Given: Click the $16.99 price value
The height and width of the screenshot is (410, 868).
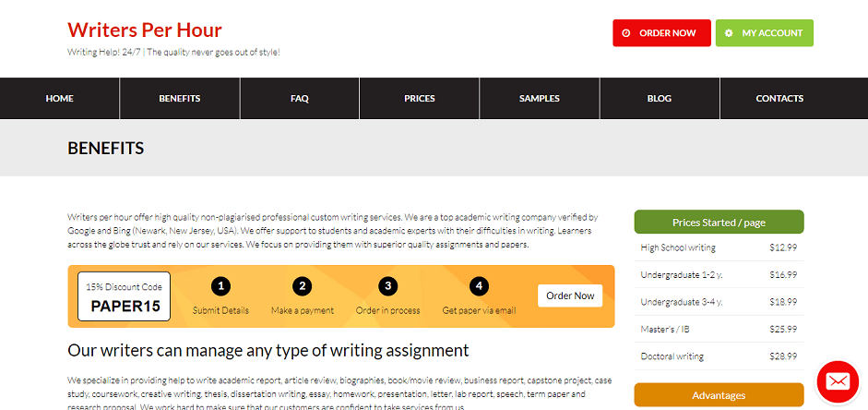Looking at the screenshot, I should [x=783, y=275].
